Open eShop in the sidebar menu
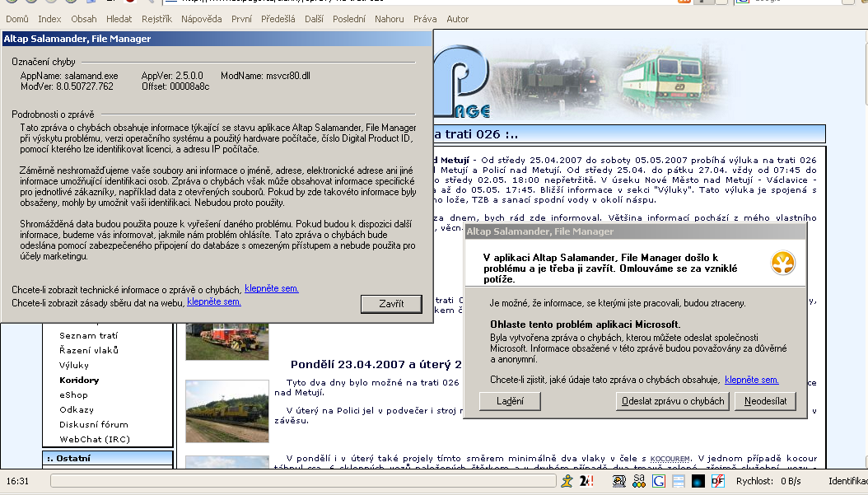868x495 pixels. tap(73, 395)
